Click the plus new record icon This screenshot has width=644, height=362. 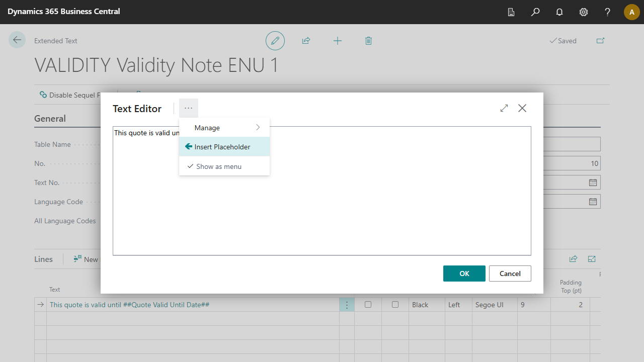coord(338,41)
